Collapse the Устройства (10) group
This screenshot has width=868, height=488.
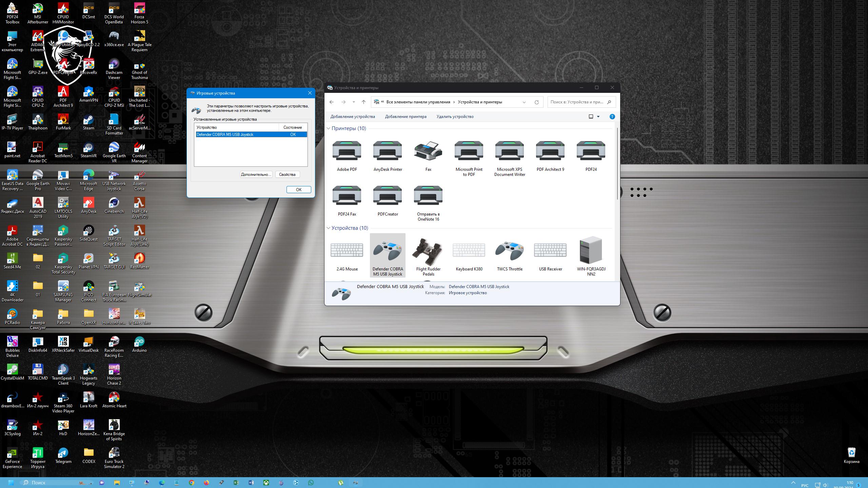[328, 228]
